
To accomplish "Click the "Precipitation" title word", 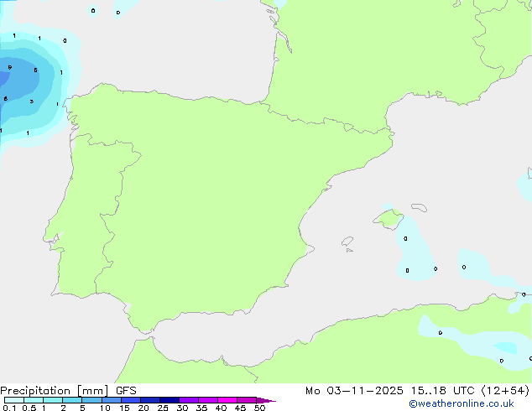I will coord(35,391).
